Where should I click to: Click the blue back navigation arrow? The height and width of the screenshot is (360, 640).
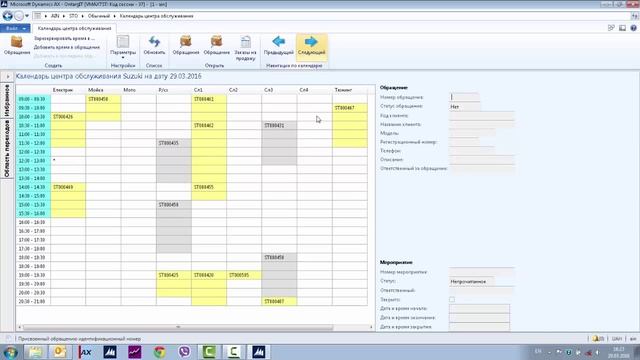[7, 16]
